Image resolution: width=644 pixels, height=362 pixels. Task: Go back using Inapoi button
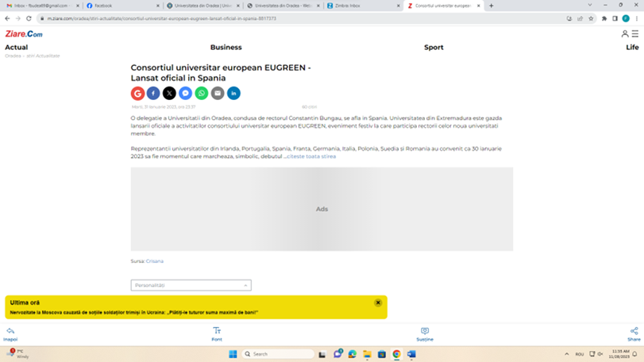[x=10, y=333]
